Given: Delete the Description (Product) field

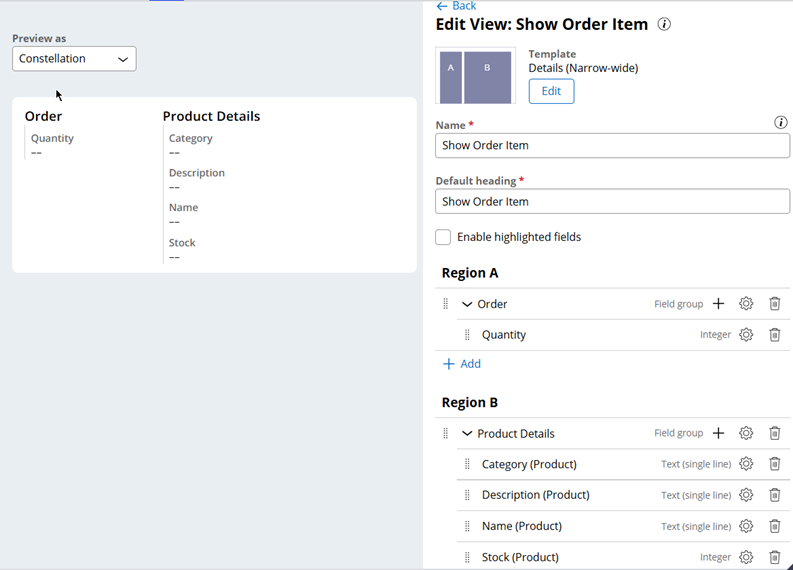Looking at the screenshot, I should [774, 495].
